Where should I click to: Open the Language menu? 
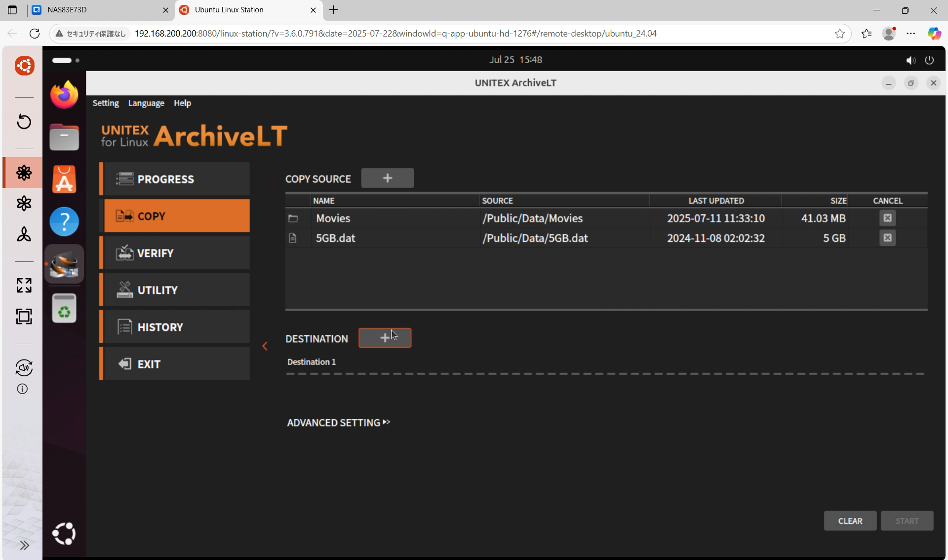pos(146,103)
